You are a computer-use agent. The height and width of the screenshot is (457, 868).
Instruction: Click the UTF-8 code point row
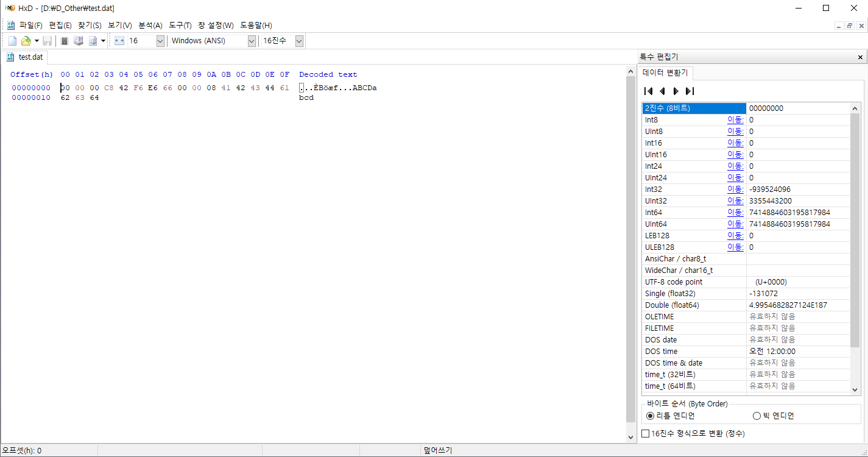coord(746,282)
